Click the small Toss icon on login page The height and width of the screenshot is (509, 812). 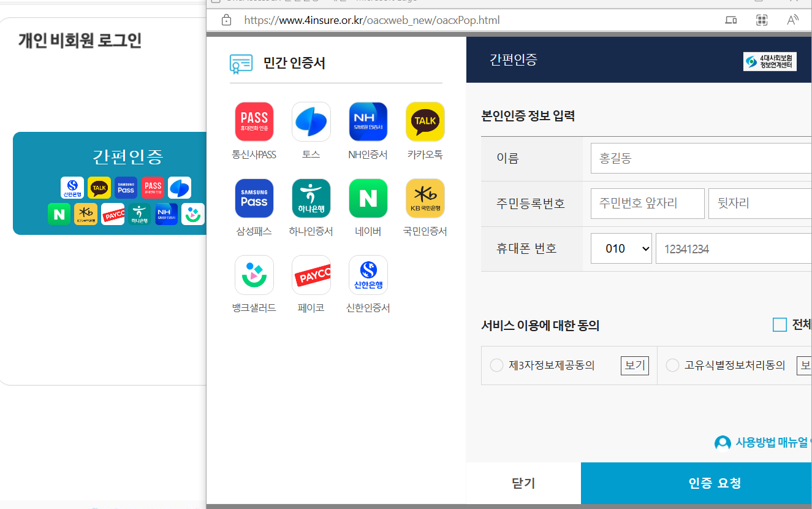(x=180, y=188)
